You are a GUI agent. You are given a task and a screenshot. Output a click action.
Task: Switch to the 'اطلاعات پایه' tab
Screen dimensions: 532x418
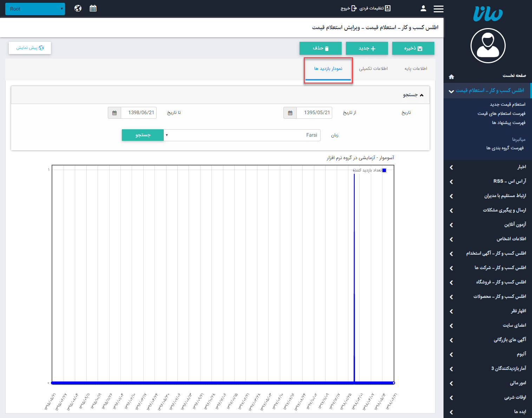[x=416, y=68]
